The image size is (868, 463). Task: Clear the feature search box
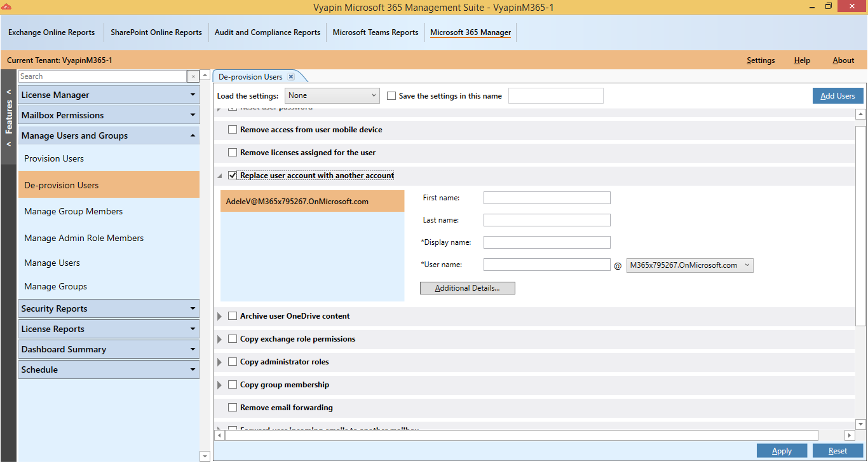click(193, 76)
